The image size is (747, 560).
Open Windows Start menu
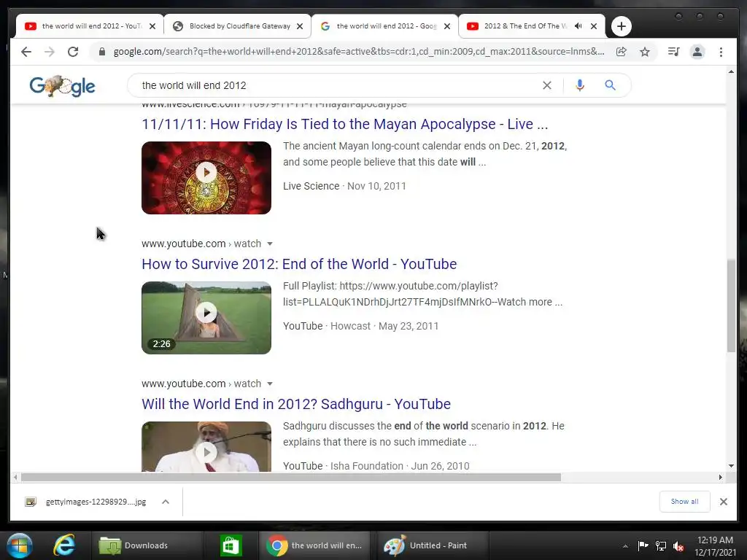(x=19, y=545)
